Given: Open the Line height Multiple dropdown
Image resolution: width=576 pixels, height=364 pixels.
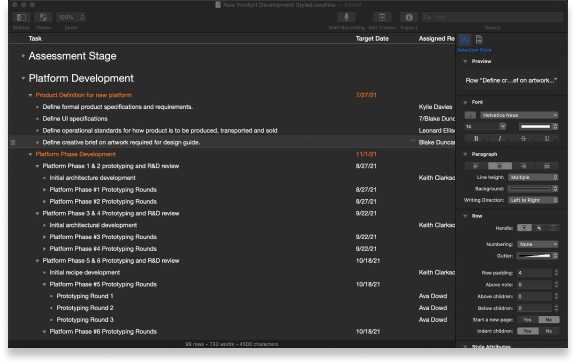Looking at the screenshot, I should [533, 177].
